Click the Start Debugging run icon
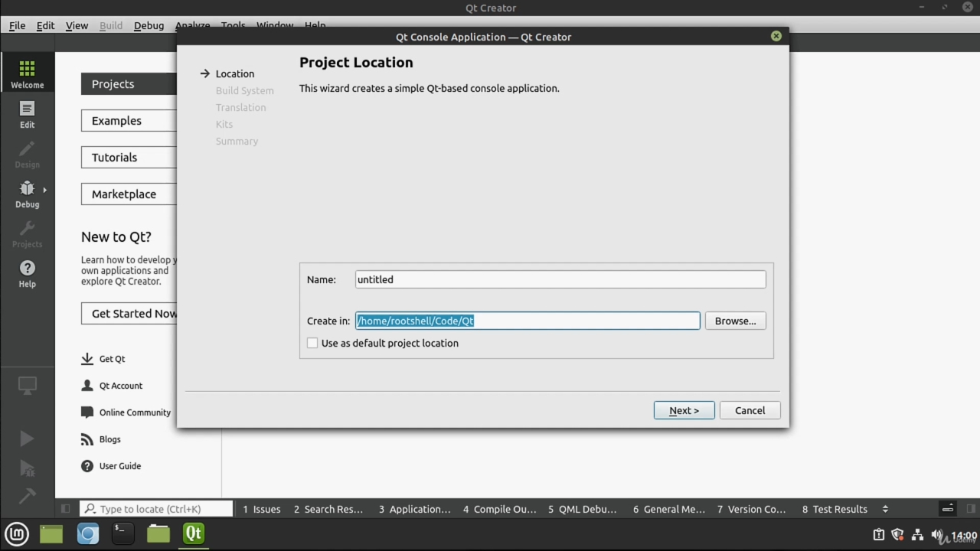 pyautogui.click(x=27, y=468)
